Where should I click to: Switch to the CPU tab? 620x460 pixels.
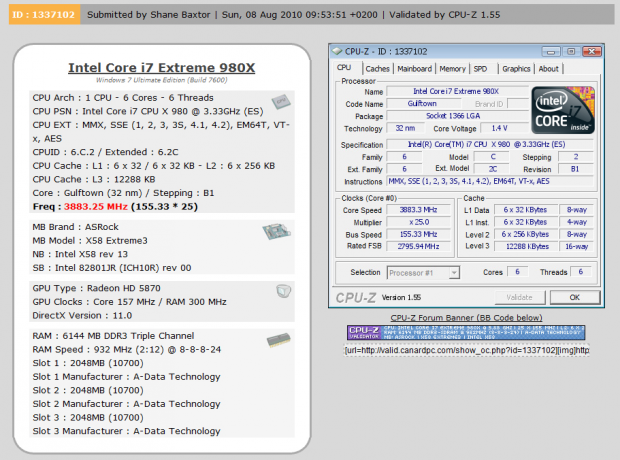click(344, 68)
